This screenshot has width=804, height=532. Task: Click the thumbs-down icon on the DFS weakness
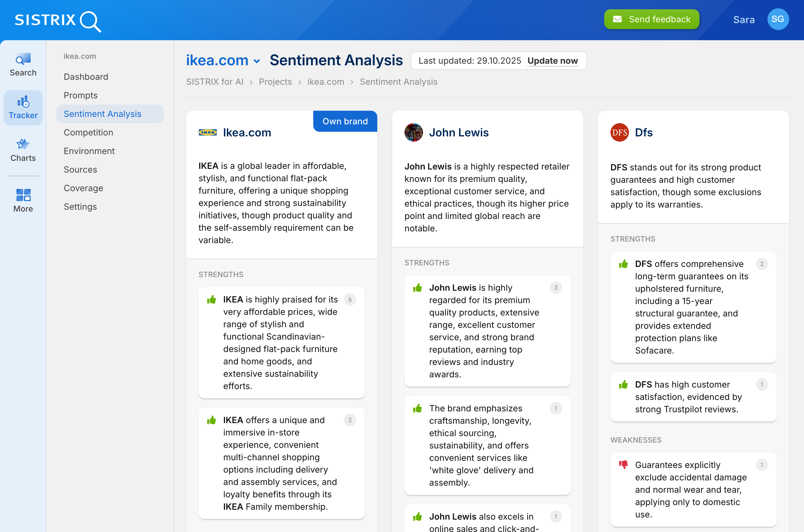pos(623,465)
